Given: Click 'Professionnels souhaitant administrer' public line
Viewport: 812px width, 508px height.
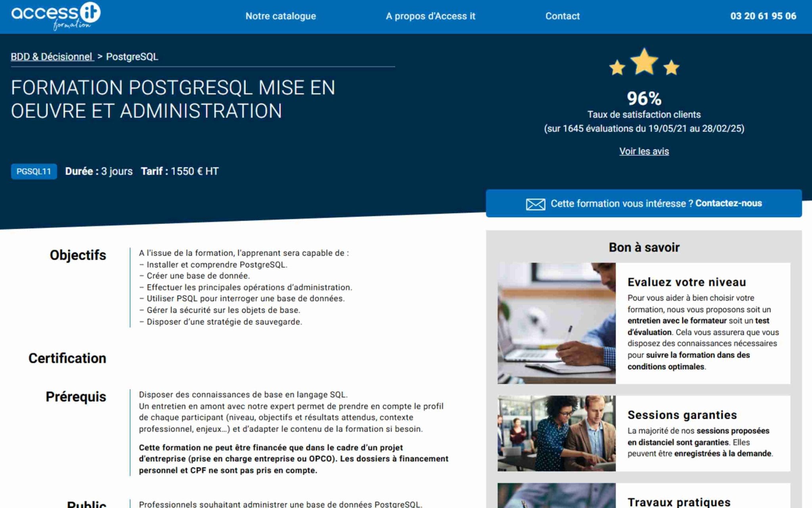Looking at the screenshot, I should tap(280, 504).
